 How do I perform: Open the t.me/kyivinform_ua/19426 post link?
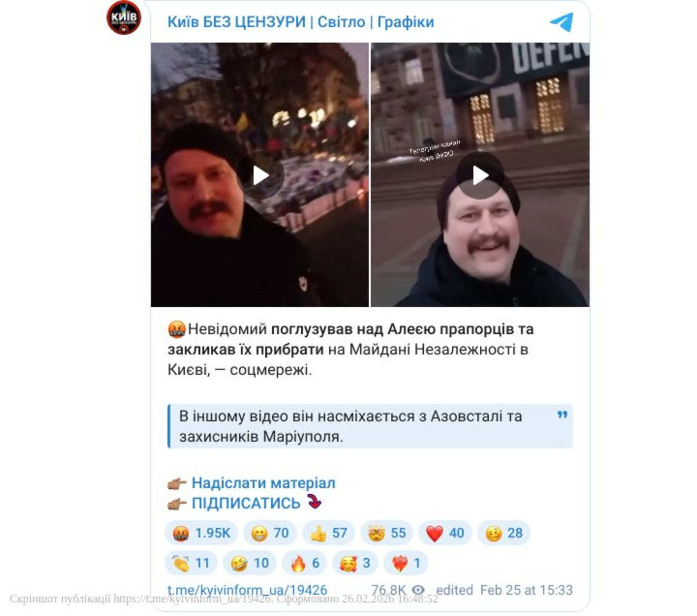point(247,590)
